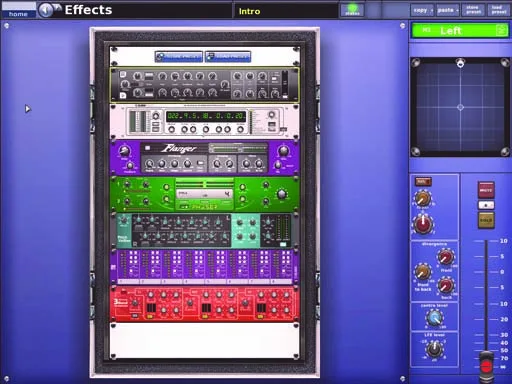Adjust the divergence back knob
The height and width of the screenshot is (384, 512).
pos(446,286)
